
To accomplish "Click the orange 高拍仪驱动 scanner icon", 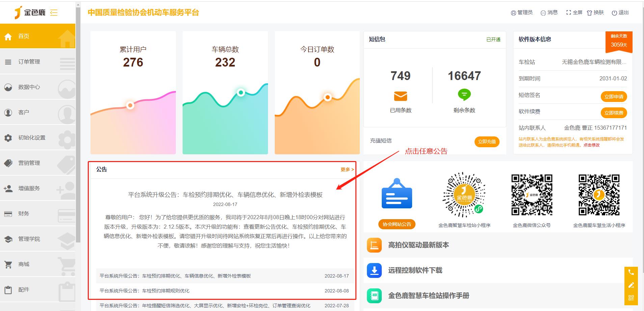I will (x=374, y=245).
